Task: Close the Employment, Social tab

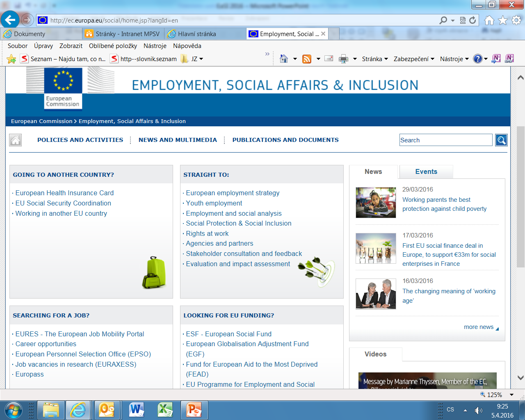Action: tap(323, 34)
